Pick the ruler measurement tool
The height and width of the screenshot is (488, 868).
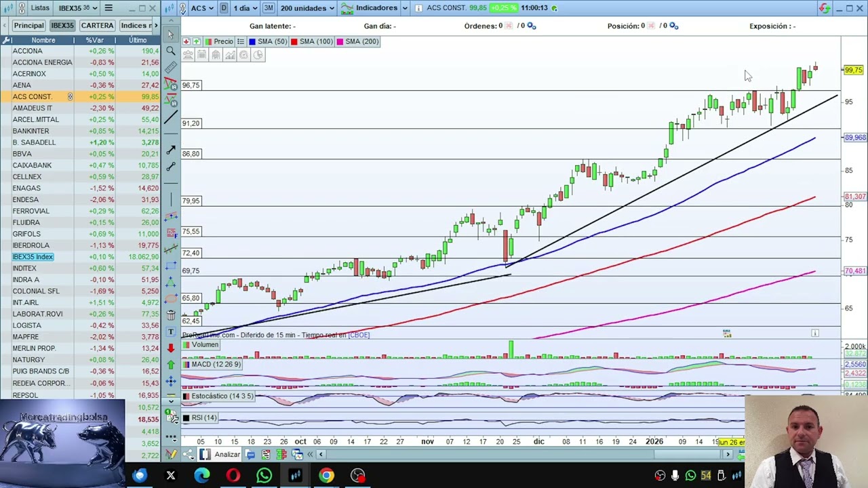coord(171,67)
